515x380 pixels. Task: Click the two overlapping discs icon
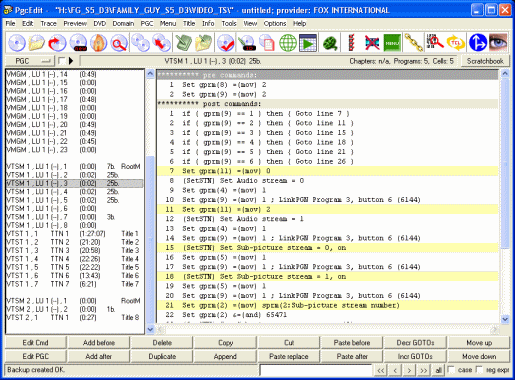141,43
